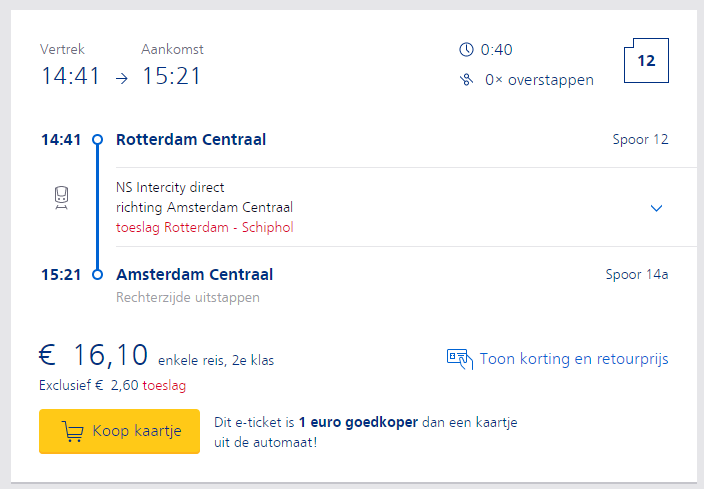This screenshot has height=489, width=704.
Task: Click the Spoor 14a platform label
Action: 637,274
